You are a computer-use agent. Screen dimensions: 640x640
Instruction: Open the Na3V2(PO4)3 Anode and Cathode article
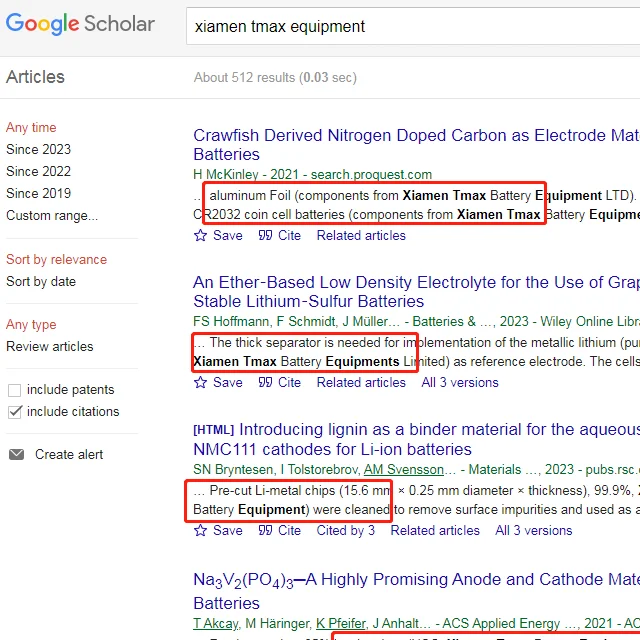[x=416, y=591]
